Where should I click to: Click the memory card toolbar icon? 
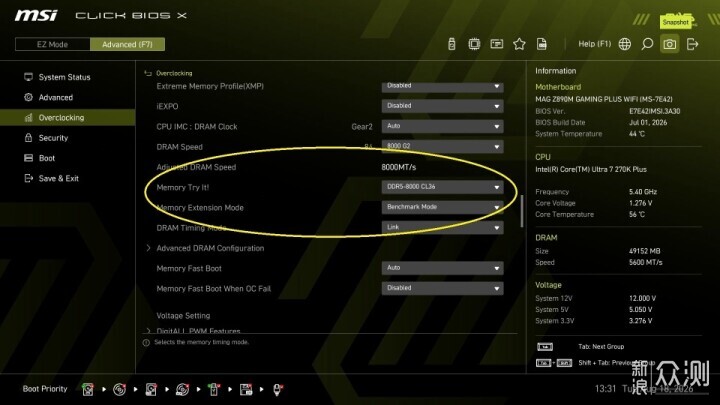pos(496,44)
